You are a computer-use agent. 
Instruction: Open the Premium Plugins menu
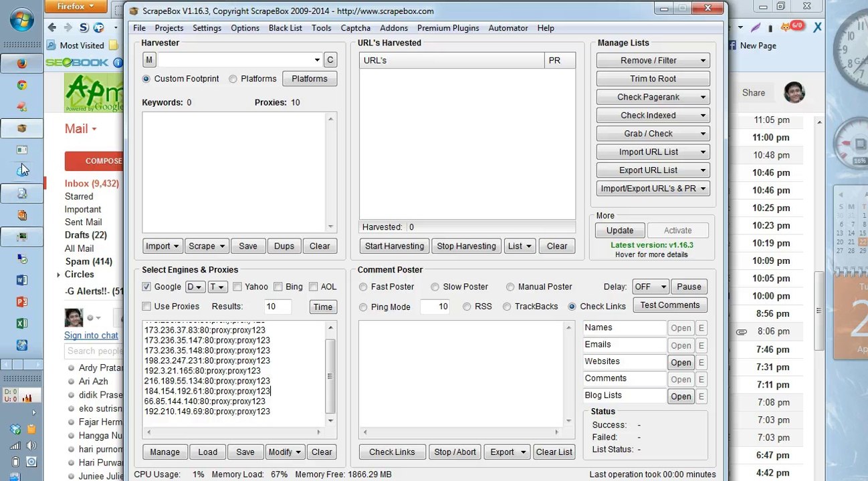448,28
